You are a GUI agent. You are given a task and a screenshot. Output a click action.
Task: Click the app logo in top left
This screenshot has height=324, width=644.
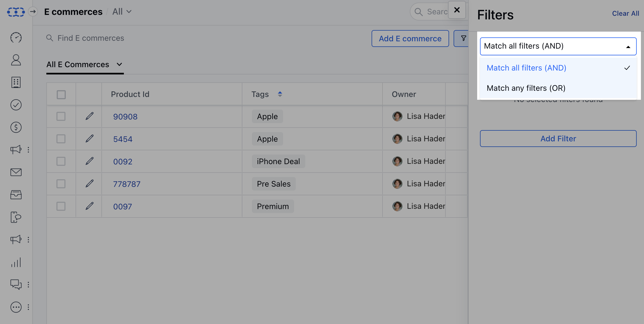coord(16,12)
